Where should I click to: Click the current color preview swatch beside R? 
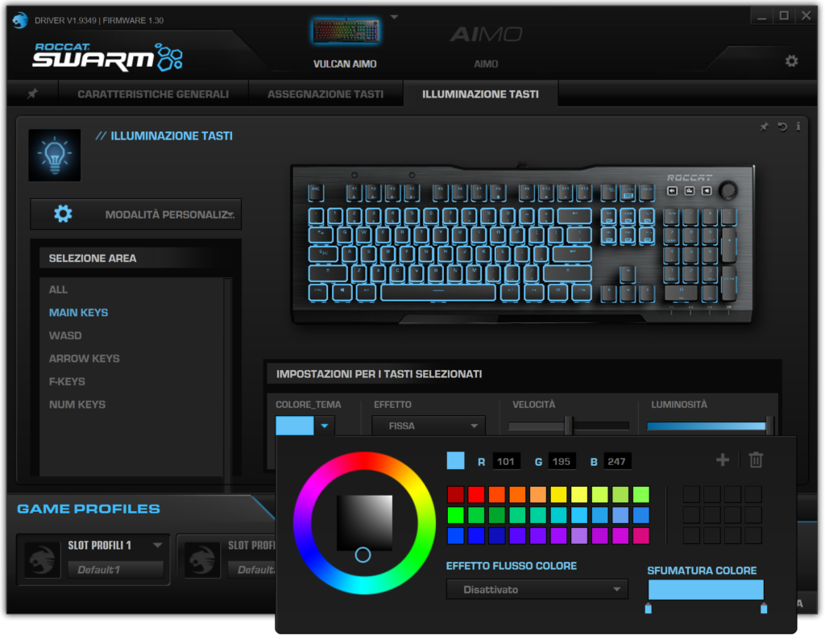click(456, 461)
